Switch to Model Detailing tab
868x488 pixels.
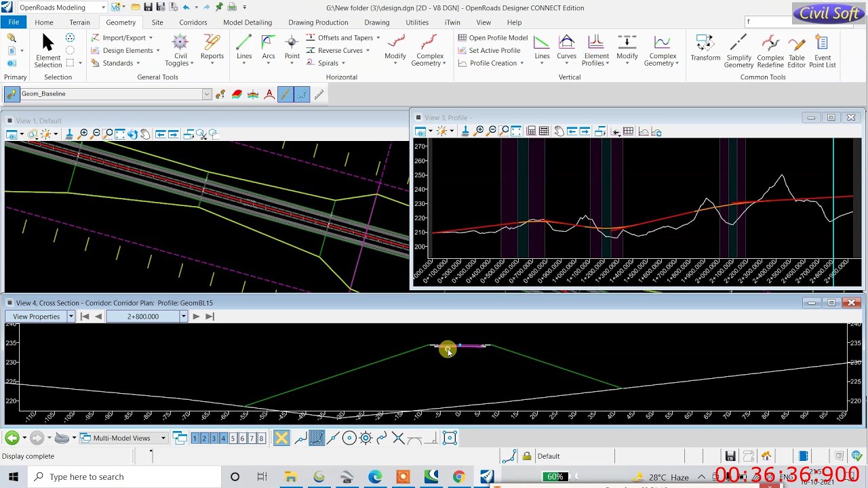[x=248, y=22]
